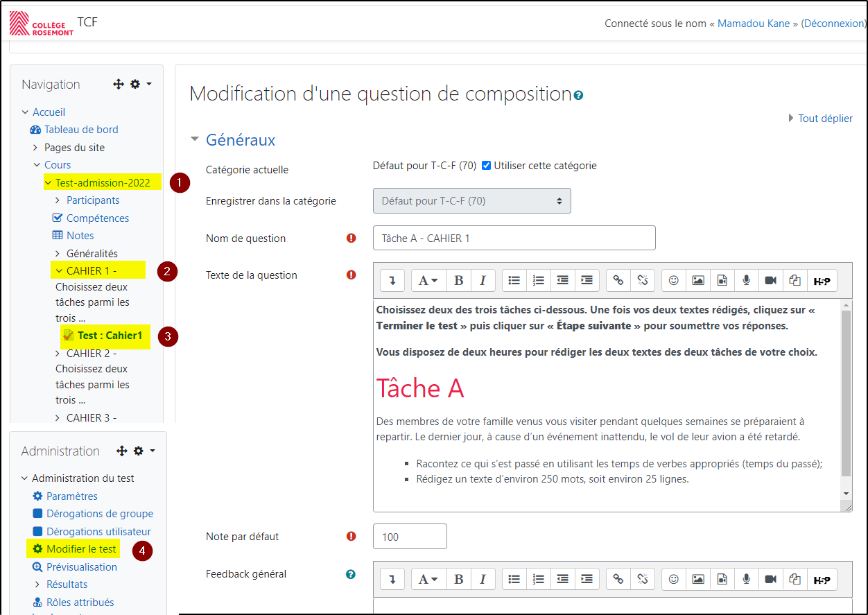
Task: Insert H5P content in question text editor
Action: 822,280
